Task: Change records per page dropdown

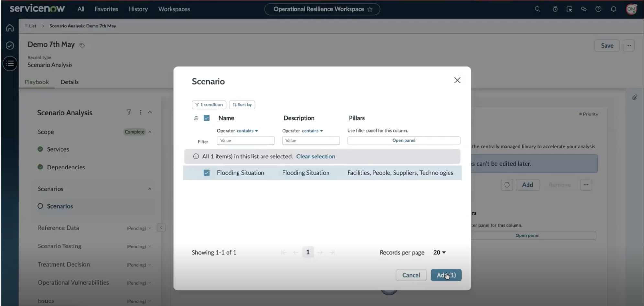Action: tap(439, 252)
